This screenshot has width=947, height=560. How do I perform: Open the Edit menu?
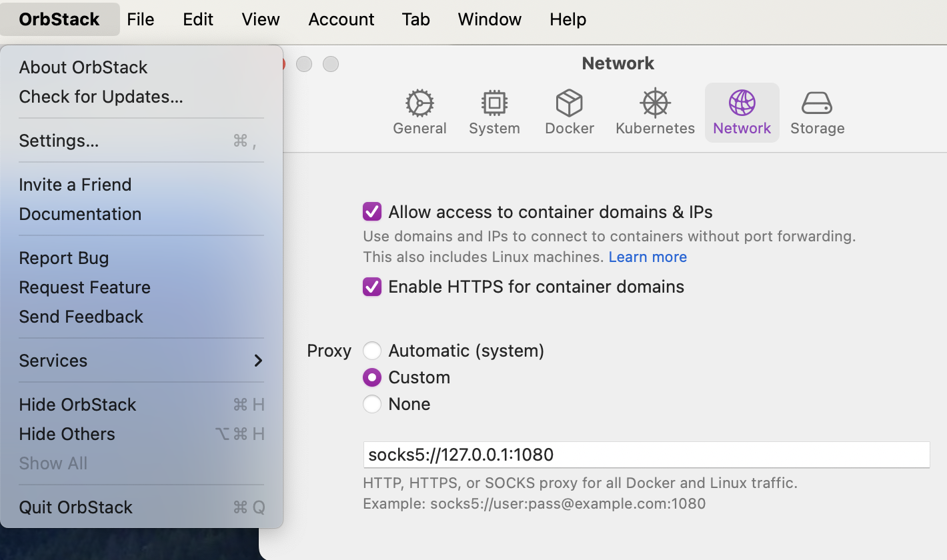[x=198, y=19]
